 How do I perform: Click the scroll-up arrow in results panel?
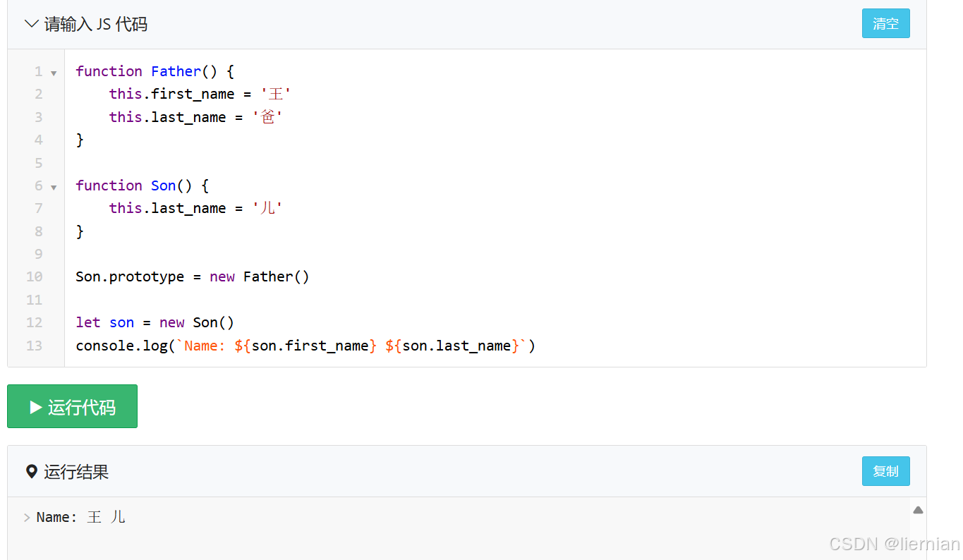point(918,510)
